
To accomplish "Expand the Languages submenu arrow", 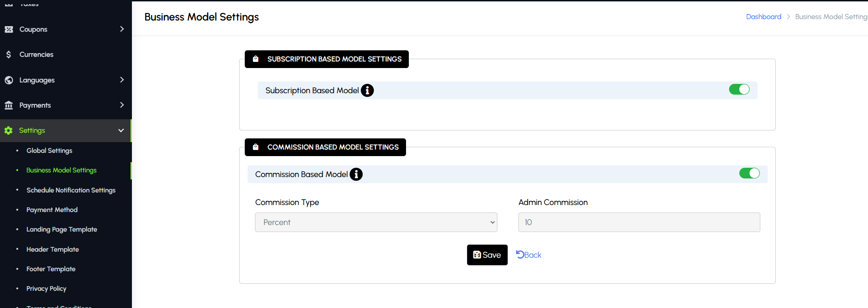I will point(122,80).
